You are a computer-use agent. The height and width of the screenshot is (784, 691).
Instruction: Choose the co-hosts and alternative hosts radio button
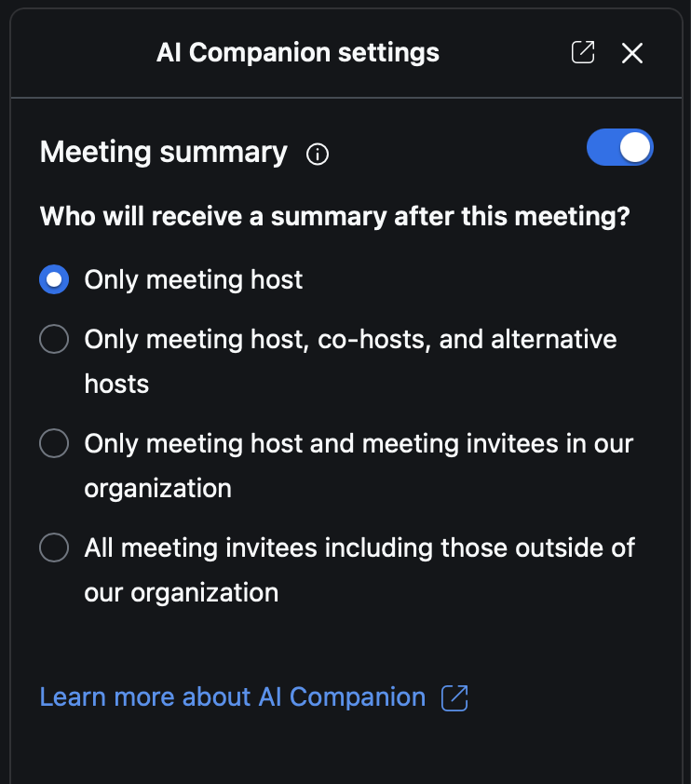coord(54,339)
